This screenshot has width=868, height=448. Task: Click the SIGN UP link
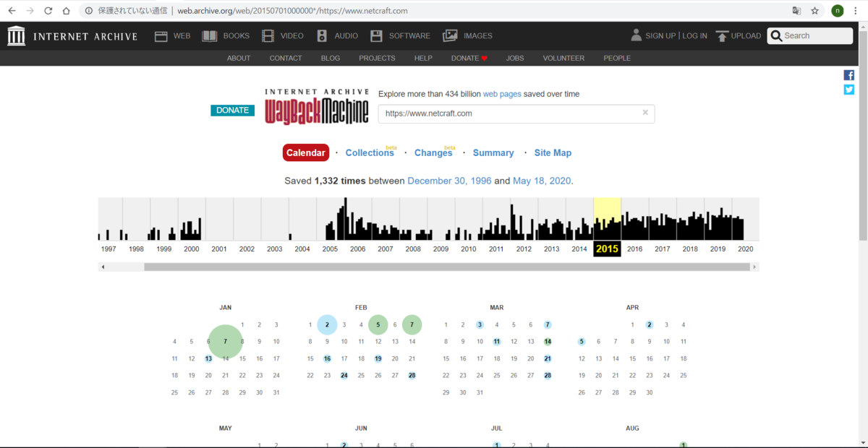660,35
